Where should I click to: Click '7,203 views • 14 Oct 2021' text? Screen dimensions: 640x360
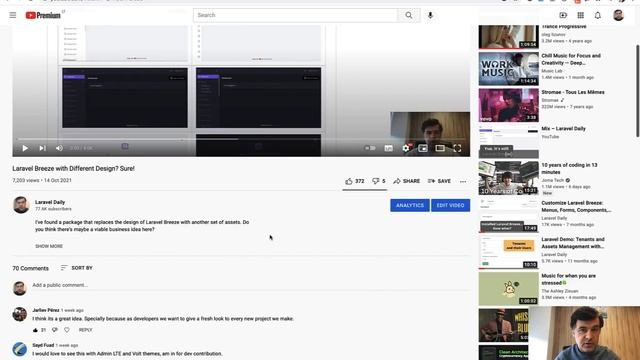point(42,180)
